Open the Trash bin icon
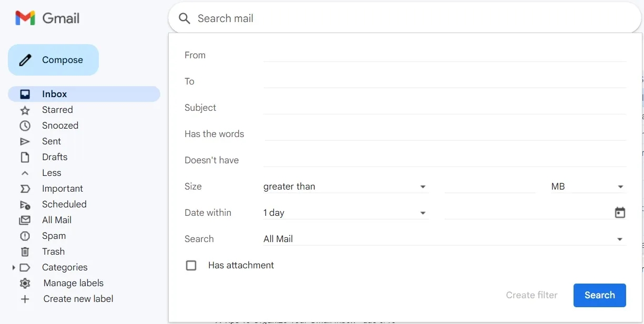 25,252
